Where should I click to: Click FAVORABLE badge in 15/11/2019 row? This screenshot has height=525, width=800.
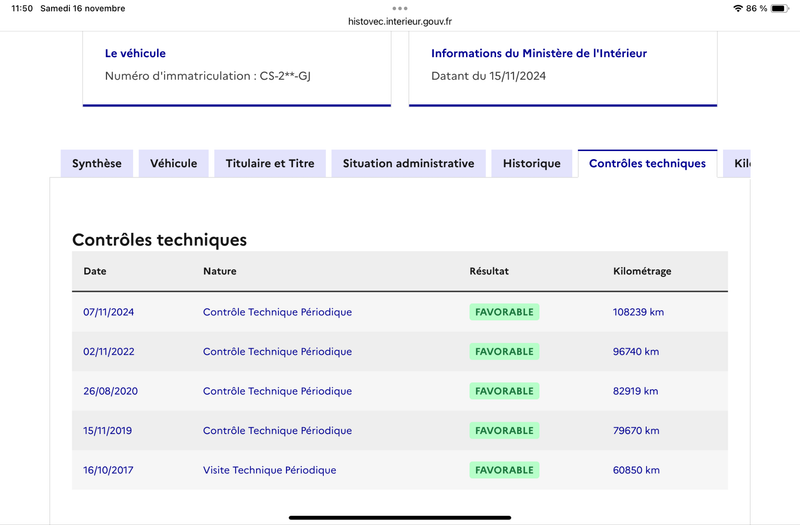tap(504, 431)
